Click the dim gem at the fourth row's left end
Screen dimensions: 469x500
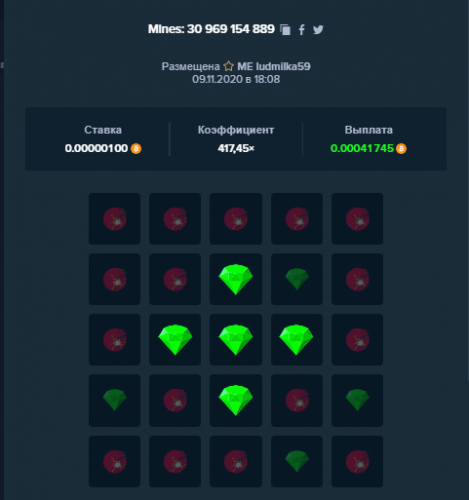[114, 400]
